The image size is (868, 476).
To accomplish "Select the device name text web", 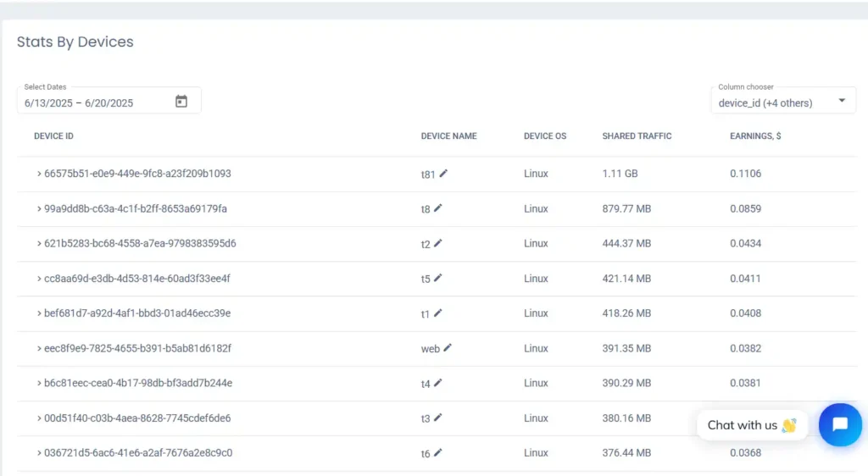I will [x=430, y=349].
